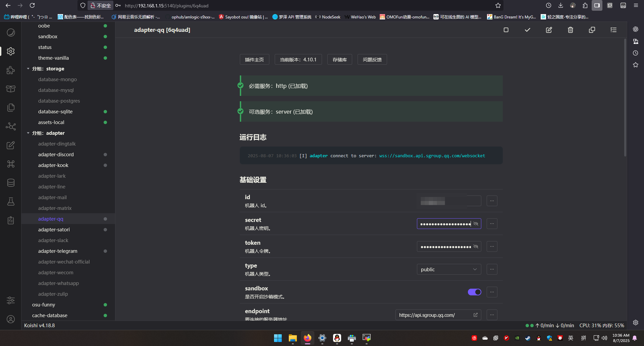The image size is (644, 346).
Task: Collapse the 分组: adapter group
Action: click(28, 133)
